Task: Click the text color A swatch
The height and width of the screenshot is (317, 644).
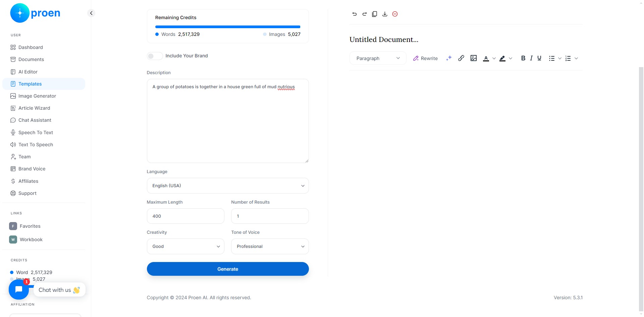Action: tap(486, 58)
